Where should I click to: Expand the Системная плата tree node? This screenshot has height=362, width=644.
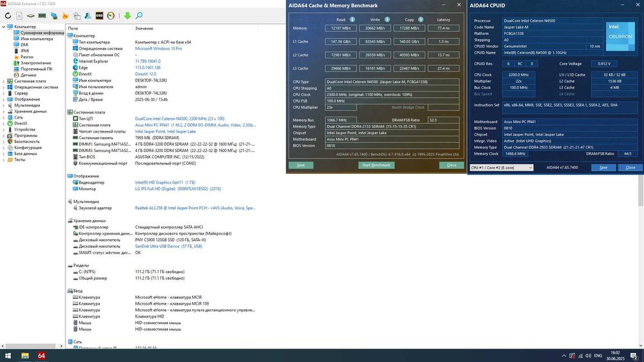point(4,81)
